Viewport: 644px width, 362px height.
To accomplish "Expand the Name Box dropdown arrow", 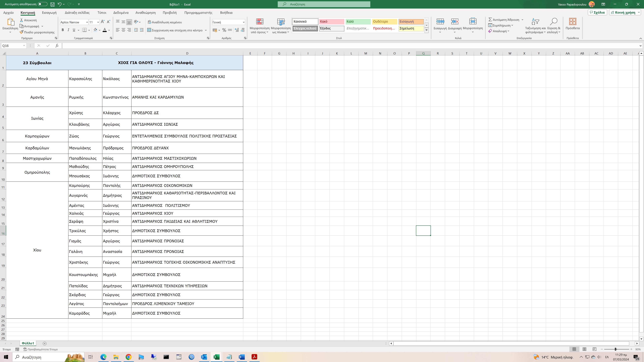I will (24, 46).
